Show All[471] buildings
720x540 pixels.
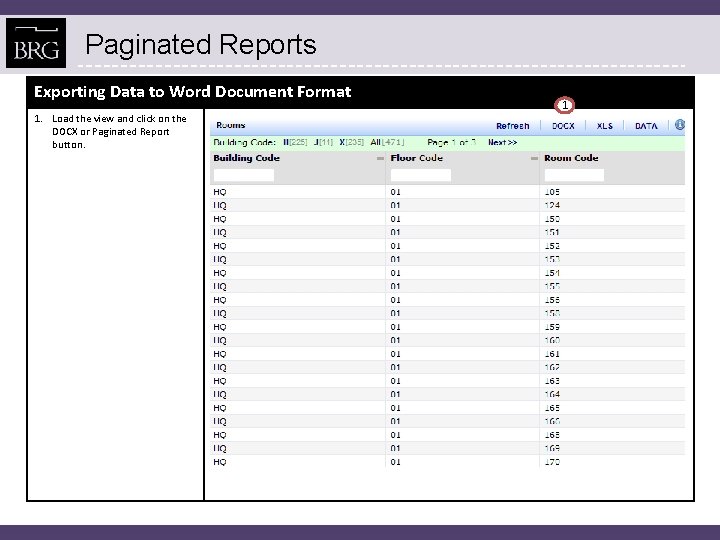387,142
